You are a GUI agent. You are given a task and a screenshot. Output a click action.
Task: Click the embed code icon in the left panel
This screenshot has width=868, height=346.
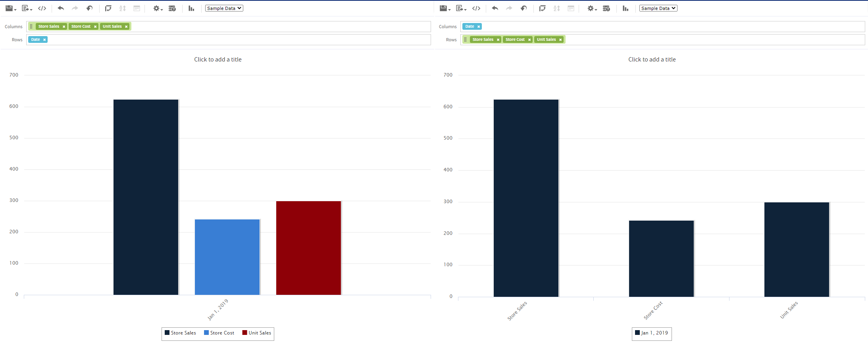click(x=42, y=8)
